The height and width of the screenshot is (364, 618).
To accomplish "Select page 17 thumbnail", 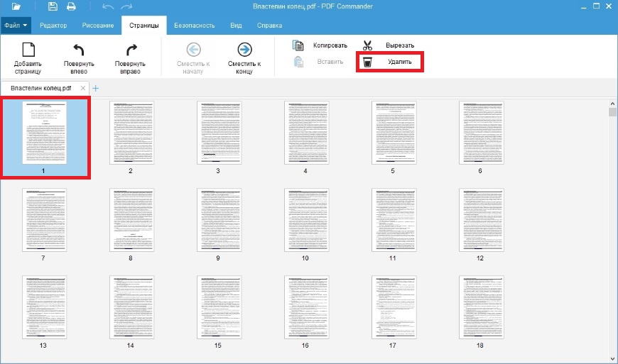I will [x=394, y=307].
